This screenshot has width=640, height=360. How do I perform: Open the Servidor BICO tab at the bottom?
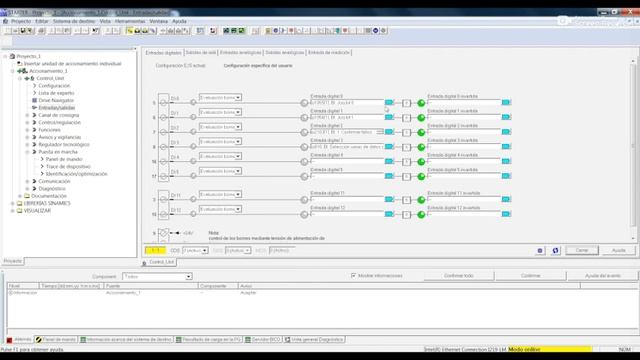263,340
